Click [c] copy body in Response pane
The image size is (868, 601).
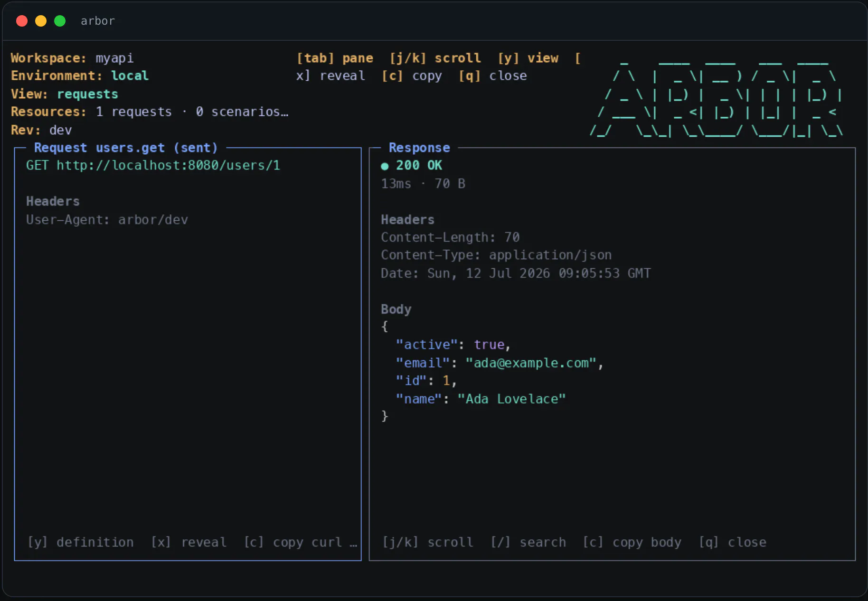pyautogui.click(x=632, y=542)
